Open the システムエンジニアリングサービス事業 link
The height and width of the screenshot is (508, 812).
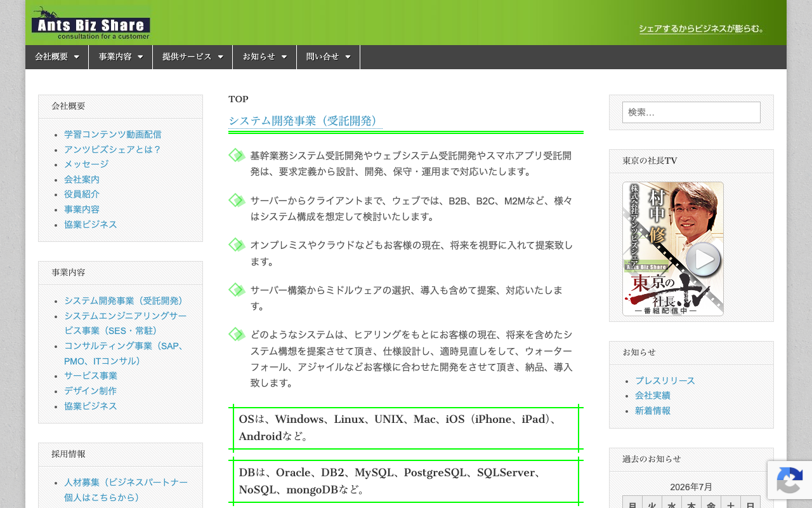[x=125, y=323]
